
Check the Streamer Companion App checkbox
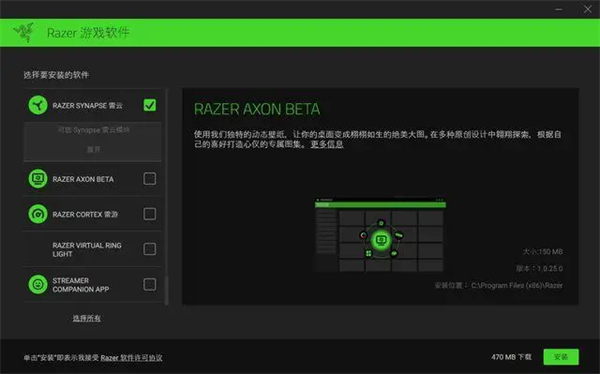[x=150, y=284]
